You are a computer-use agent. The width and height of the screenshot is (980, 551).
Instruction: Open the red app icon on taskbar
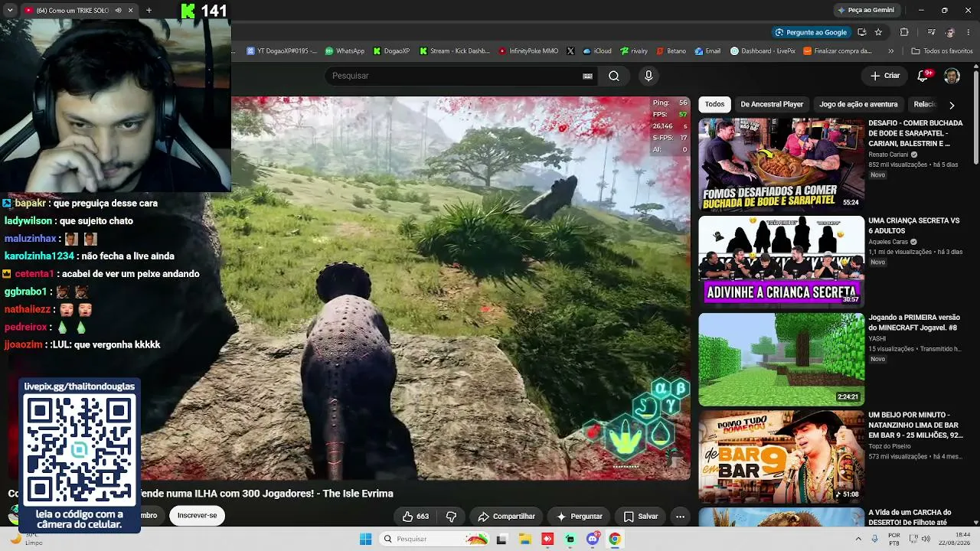(547, 539)
